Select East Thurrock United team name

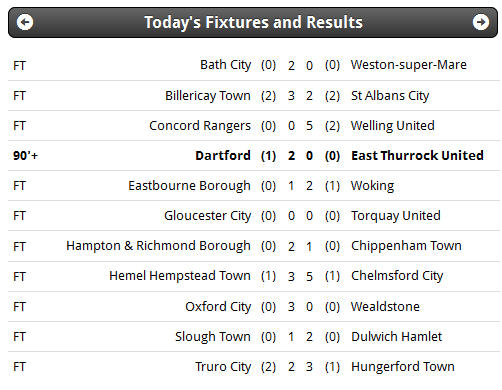pos(417,156)
